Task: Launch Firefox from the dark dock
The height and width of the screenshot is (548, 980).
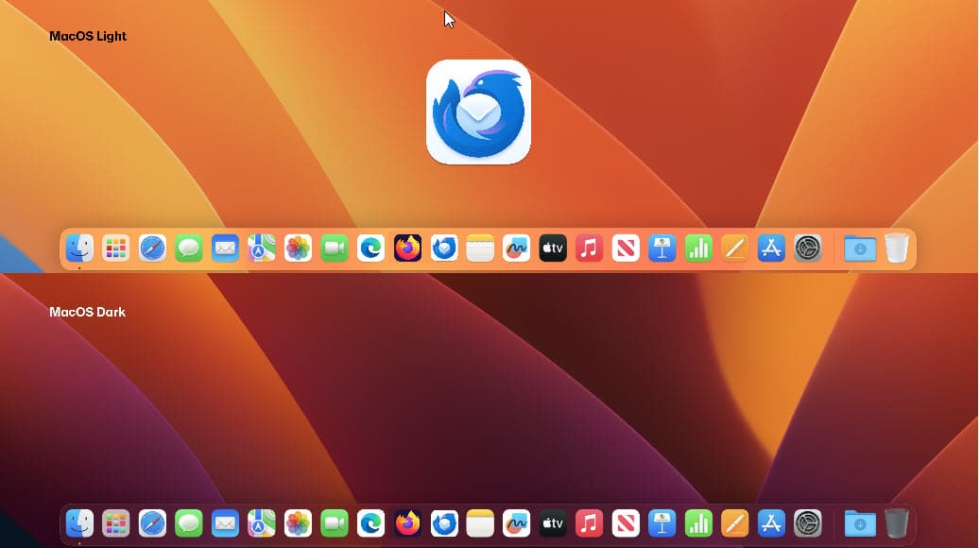Action: coord(407,523)
